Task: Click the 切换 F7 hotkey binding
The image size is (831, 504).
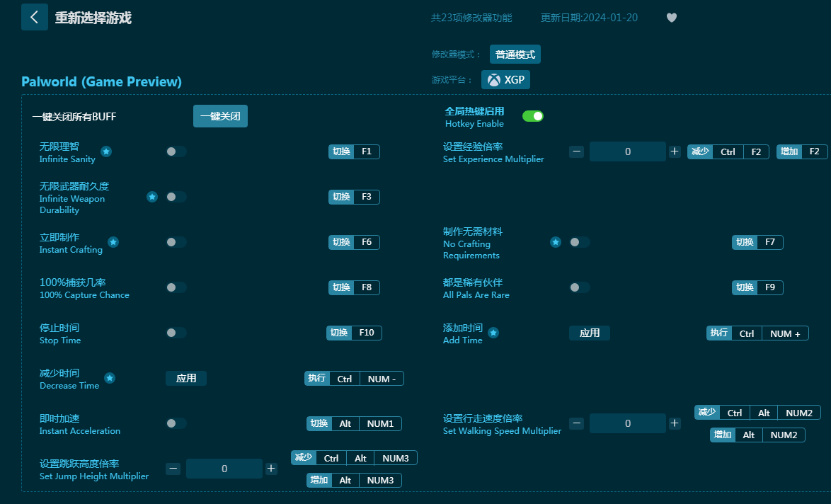Action: pos(757,242)
